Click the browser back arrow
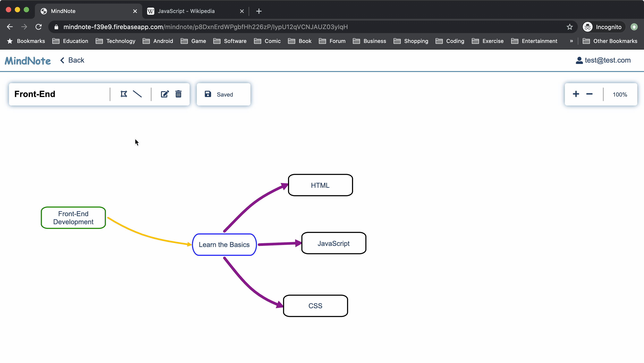This screenshot has height=363, width=644. pyautogui.click(x=10, y=27)
